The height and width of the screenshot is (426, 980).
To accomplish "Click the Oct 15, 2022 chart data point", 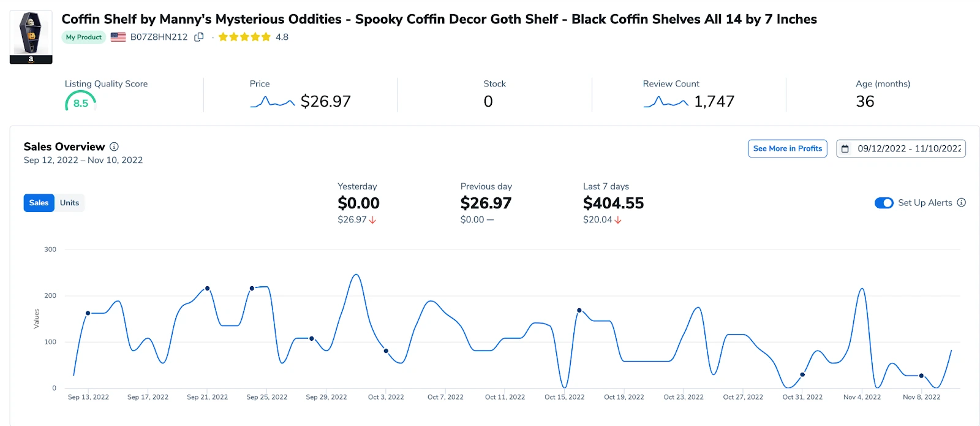I will click(x=579, y=310).
